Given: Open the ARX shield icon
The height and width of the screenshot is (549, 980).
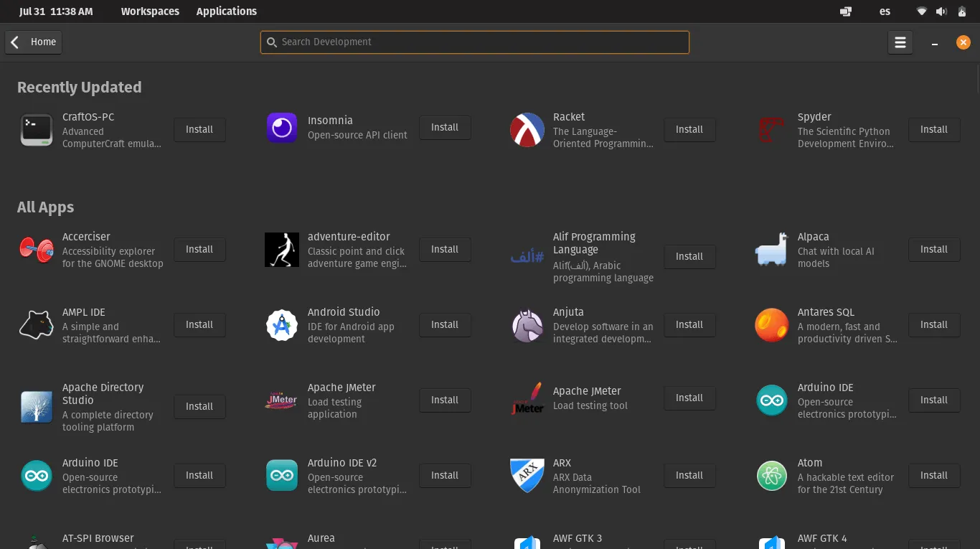Looking at the screenshot, I should (527, 476).
